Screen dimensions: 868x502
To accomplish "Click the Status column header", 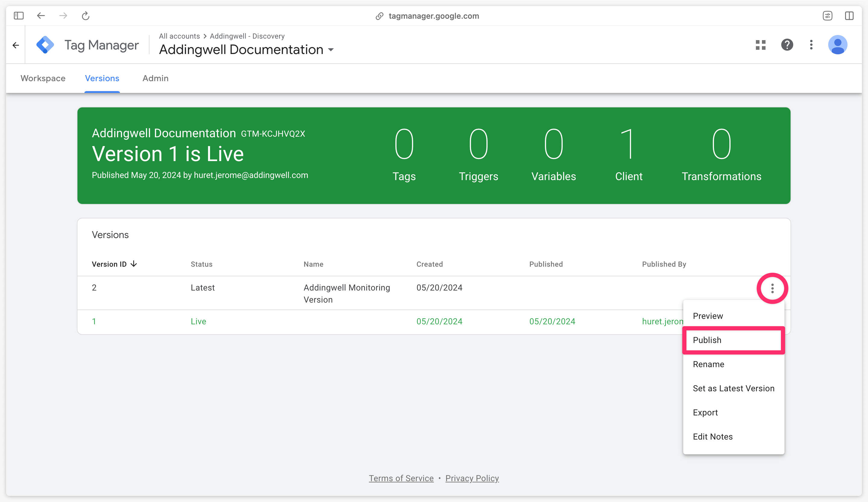I will [202, 264].
